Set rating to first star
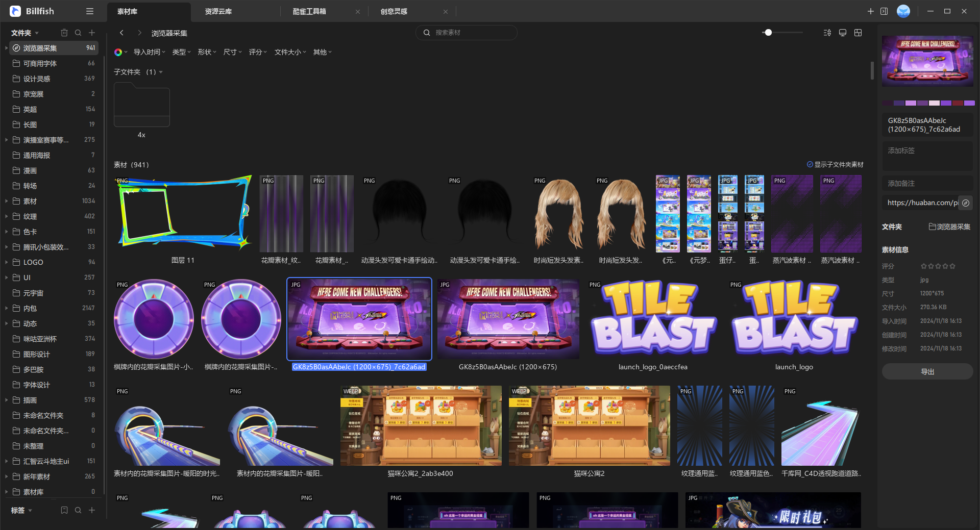 click(923, 266)
